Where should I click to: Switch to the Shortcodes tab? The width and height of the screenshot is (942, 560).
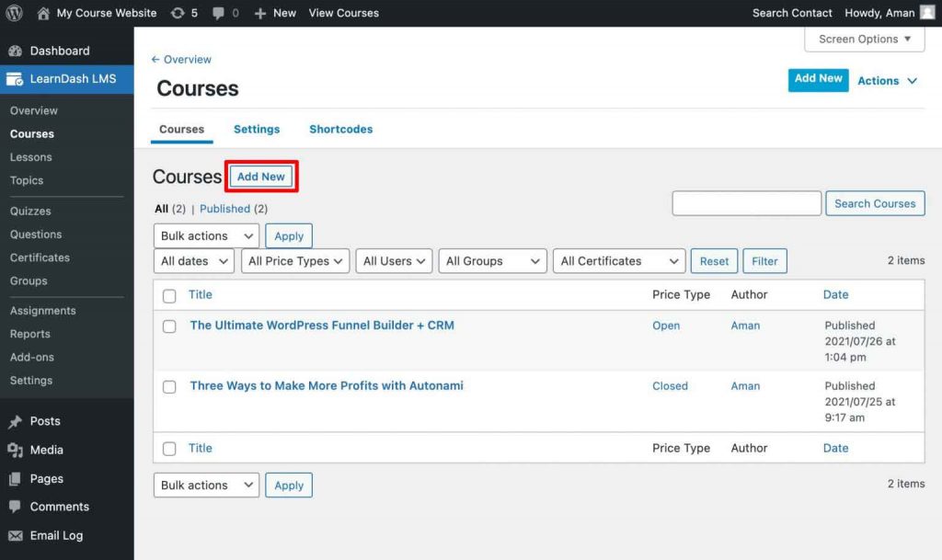(340, 129)
